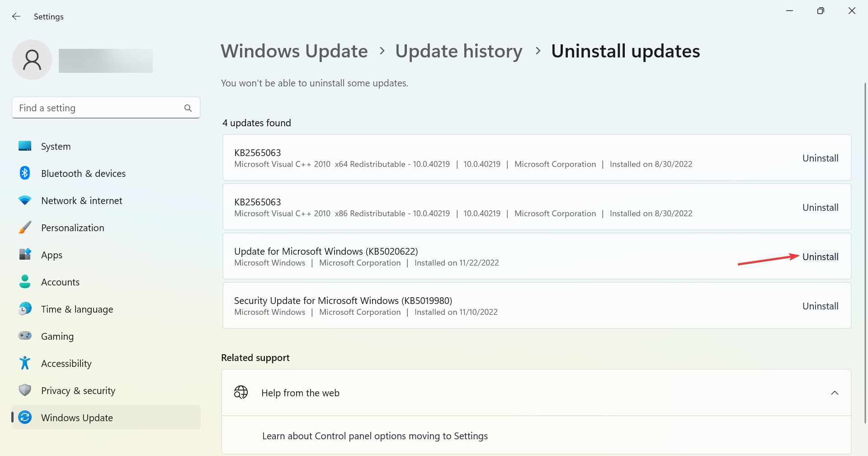The height and width of the screenshot is (456, 868).
Task: Uninstall Security Update KB5019980
Action: point(820,306)
